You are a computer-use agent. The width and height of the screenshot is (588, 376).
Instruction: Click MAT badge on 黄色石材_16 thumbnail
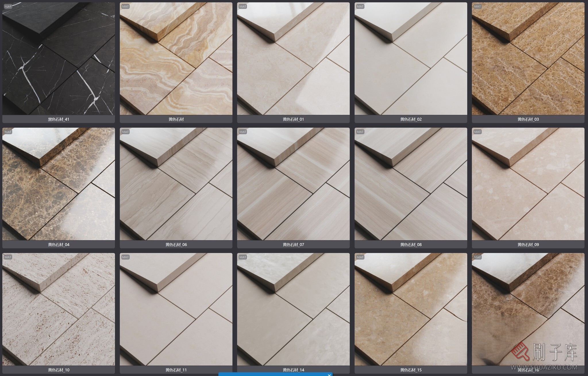tap(477, 257)
